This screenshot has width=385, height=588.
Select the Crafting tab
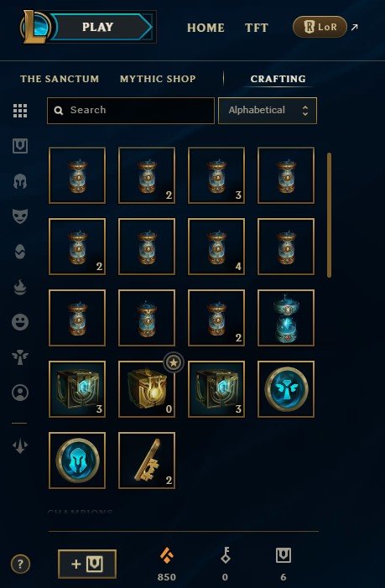[278, 79]
